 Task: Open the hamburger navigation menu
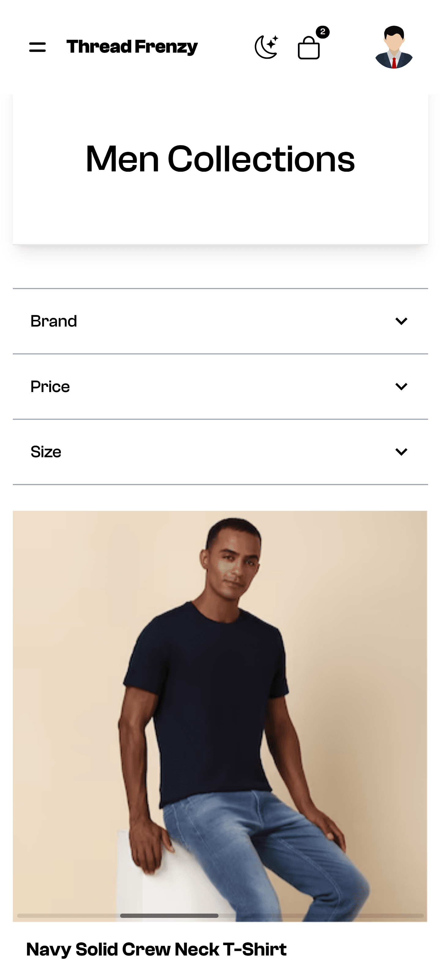(37, 47)
